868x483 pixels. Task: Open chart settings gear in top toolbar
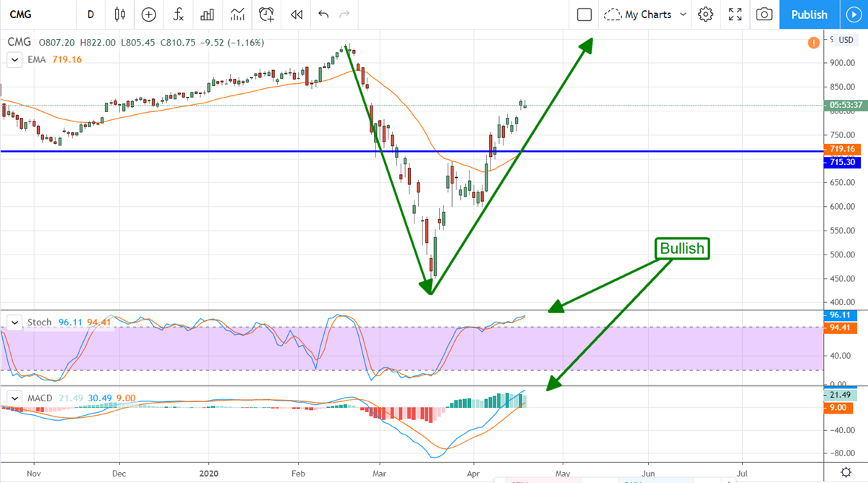706,14
